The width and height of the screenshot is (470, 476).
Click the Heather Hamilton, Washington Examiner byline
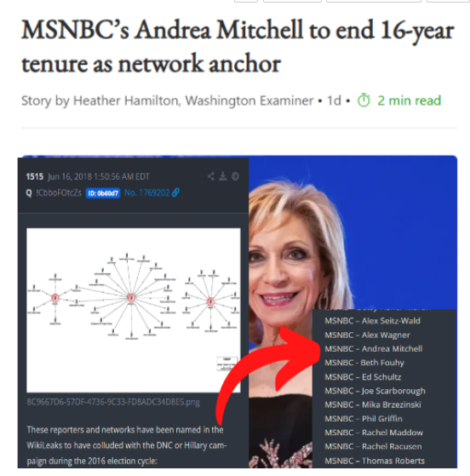(193, 100)
